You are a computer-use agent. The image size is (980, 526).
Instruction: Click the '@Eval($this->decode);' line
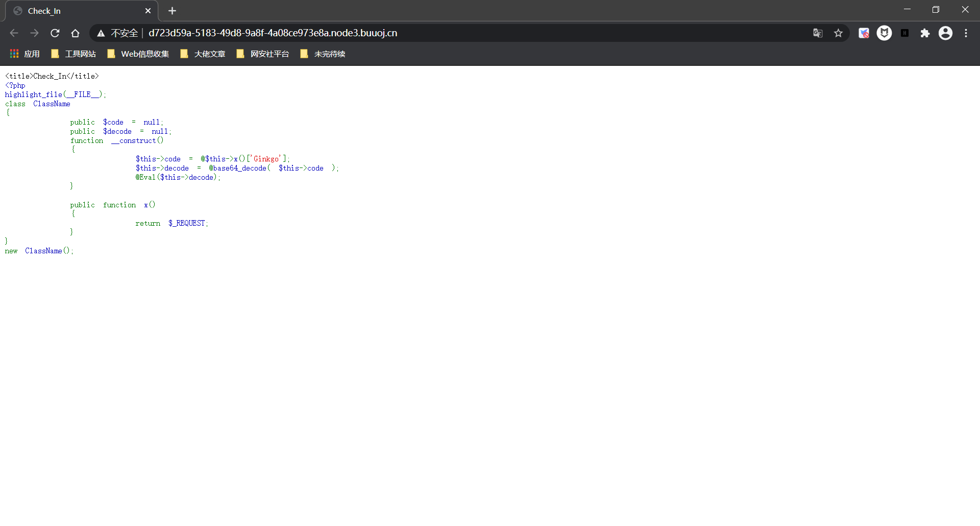pyautogui.click(x=178, y=177)
